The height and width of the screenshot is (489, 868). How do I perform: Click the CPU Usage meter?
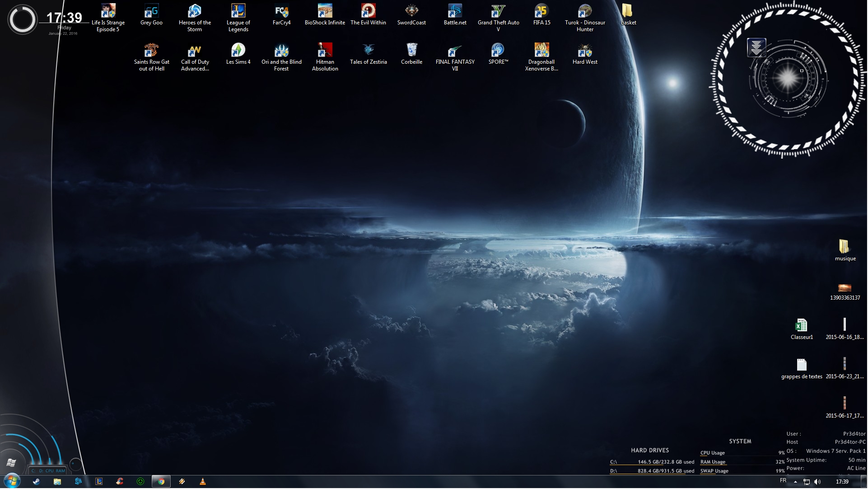point(743,453)
